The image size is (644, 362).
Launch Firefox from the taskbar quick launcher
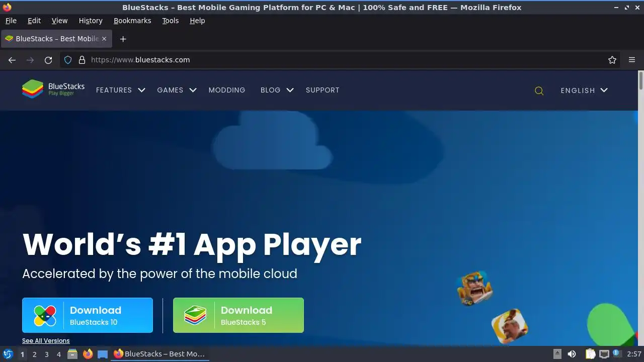(x=88, y=354)
